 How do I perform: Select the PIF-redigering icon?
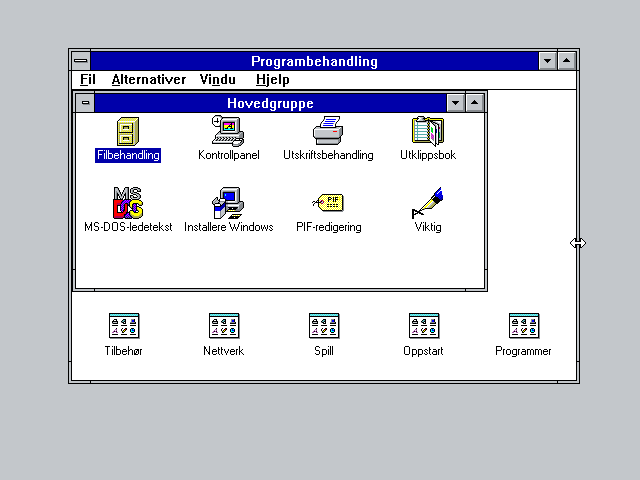tap(328, 203)
